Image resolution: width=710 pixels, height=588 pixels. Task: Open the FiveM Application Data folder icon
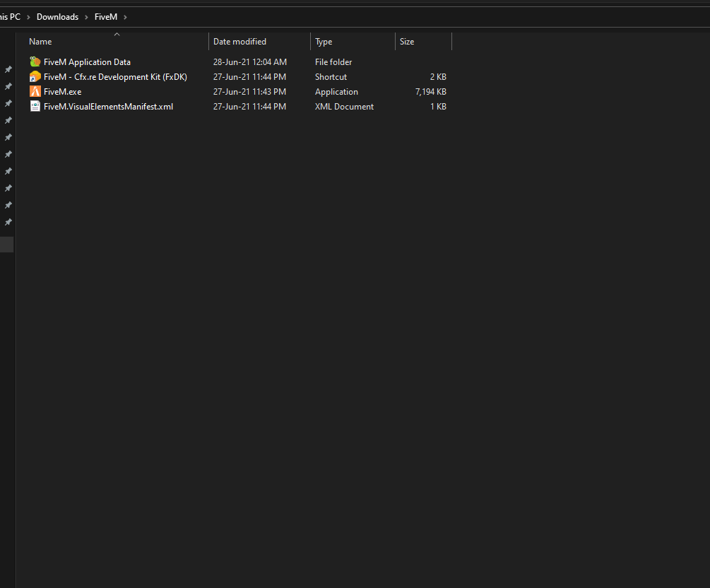coord(35,61)
